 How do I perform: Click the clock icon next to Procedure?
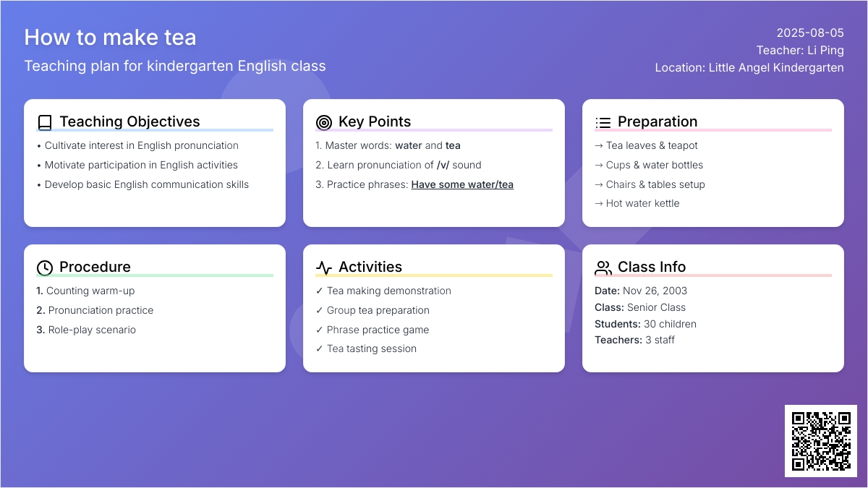(x=45, y=267)
